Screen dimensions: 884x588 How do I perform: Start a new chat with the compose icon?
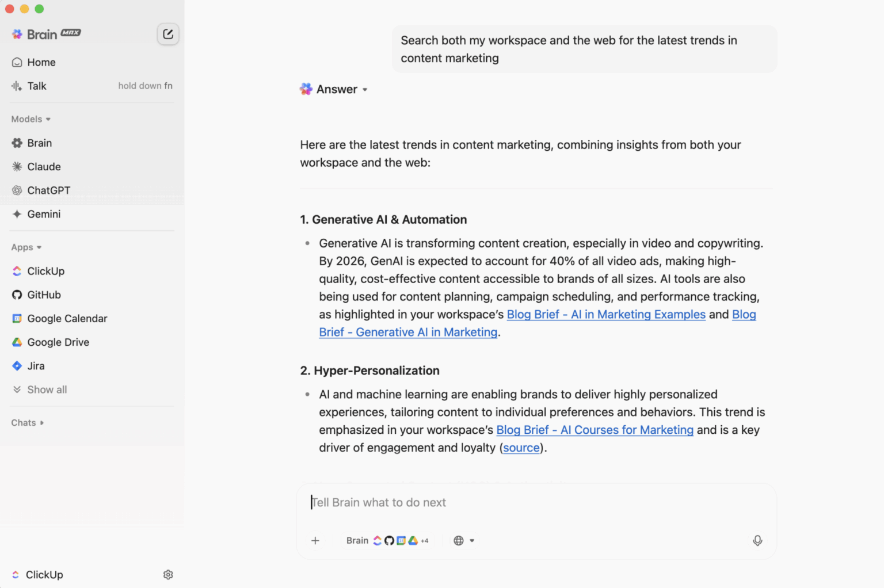[x=167, y=34]
